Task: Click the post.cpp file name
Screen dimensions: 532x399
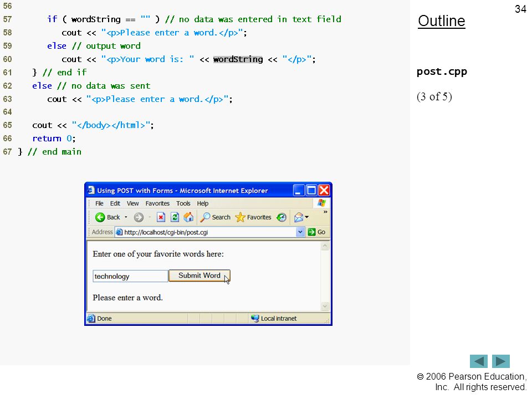Action: pos(442,72)
